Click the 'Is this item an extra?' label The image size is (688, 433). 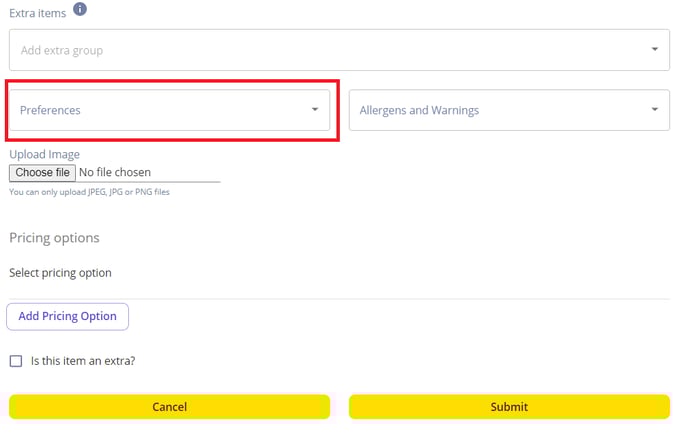[x=83, y=361]
